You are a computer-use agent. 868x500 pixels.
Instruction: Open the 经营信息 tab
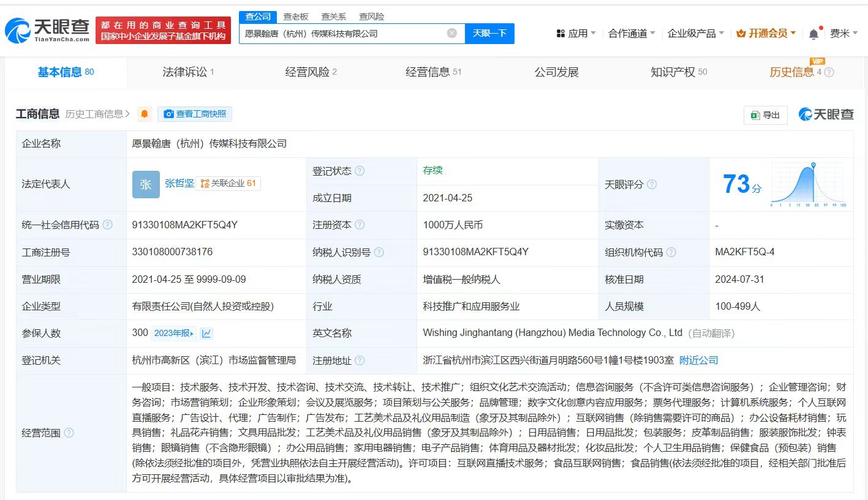tap(434, 72)
